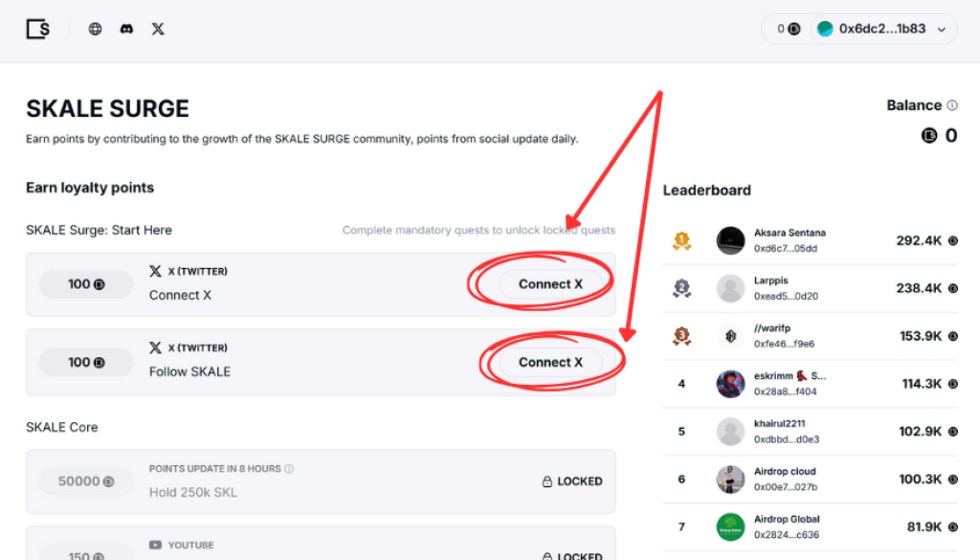Click the points update info icon

[x=289, y=469]
